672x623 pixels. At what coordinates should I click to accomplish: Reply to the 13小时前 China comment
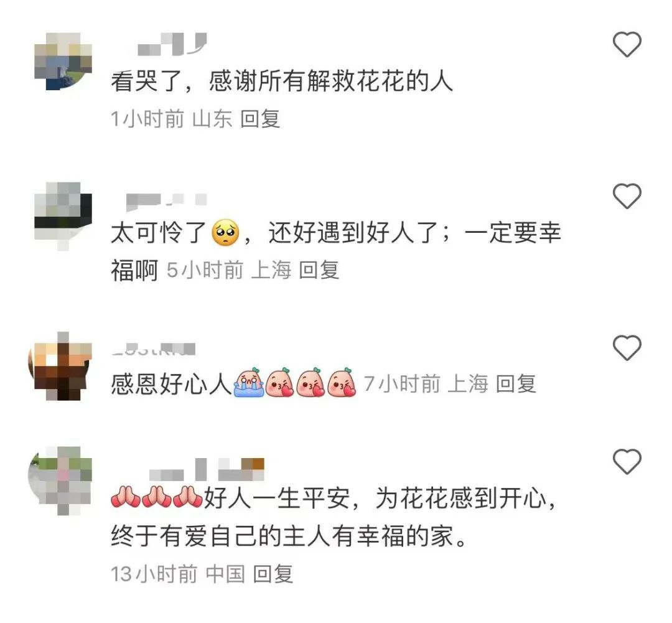[273, 574]
